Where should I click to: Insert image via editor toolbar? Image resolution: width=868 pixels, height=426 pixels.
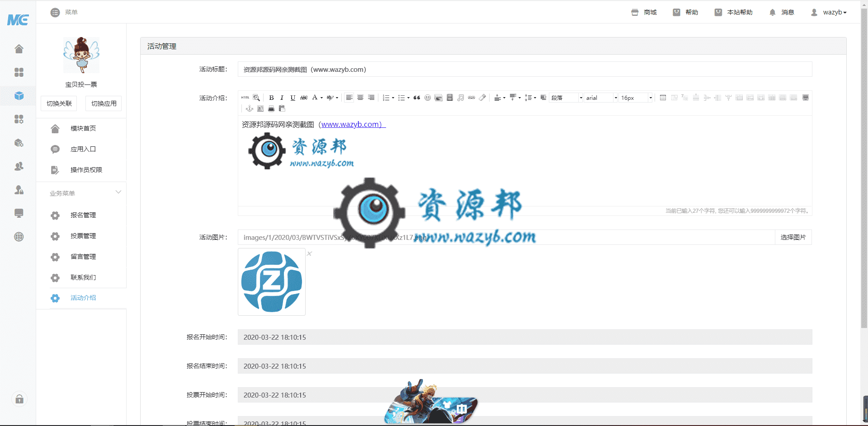(x=439, y=98)
